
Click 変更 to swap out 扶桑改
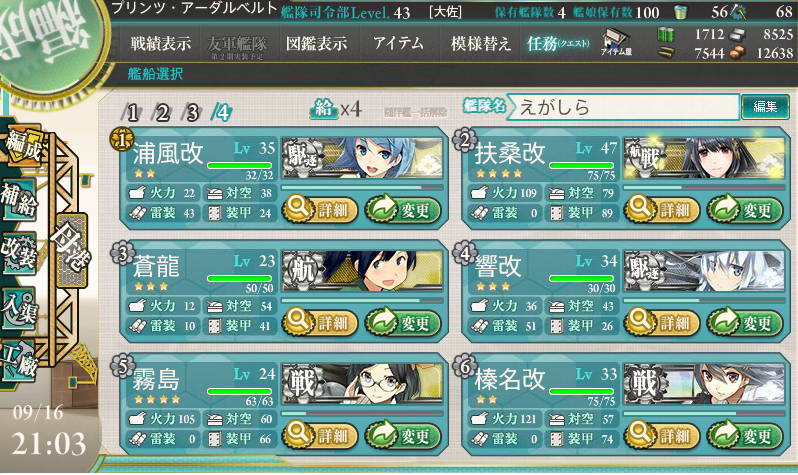point(744,209)
